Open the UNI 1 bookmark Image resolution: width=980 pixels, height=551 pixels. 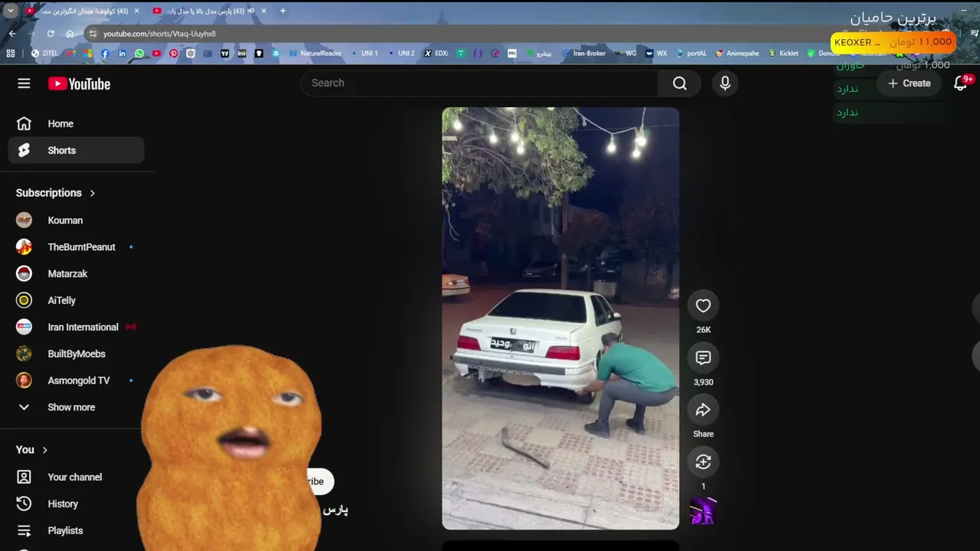click(x=364, y=54)
